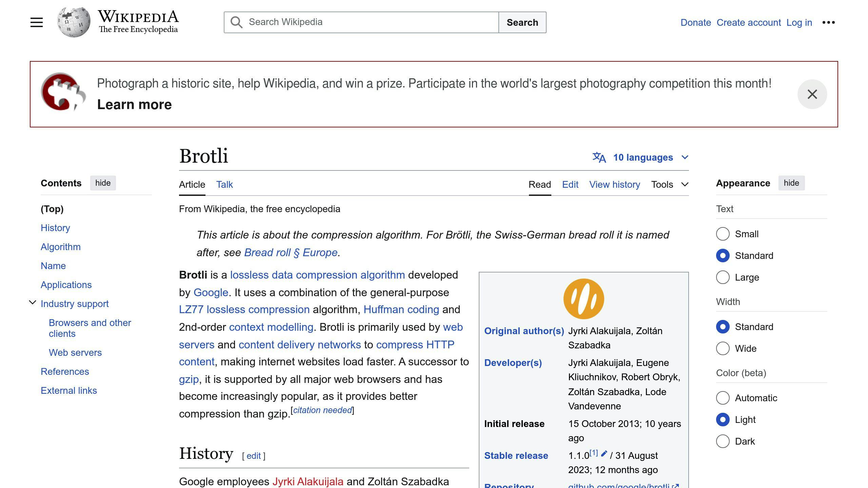Open reference [1] in infobox
Viewport: 868px width, 488px height.
coord(594,453)
